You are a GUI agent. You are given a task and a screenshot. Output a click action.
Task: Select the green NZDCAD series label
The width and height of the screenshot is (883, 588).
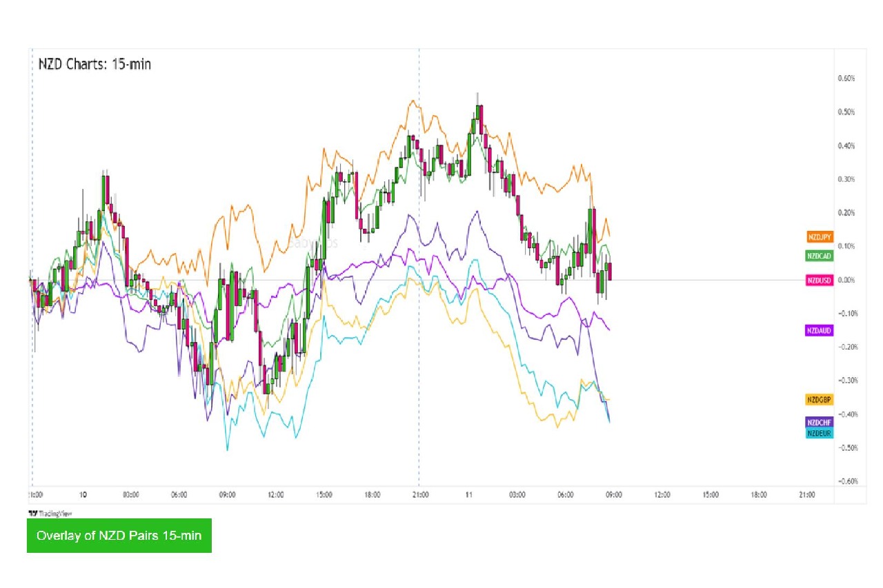pyautogui.click(x=820, y=255)
